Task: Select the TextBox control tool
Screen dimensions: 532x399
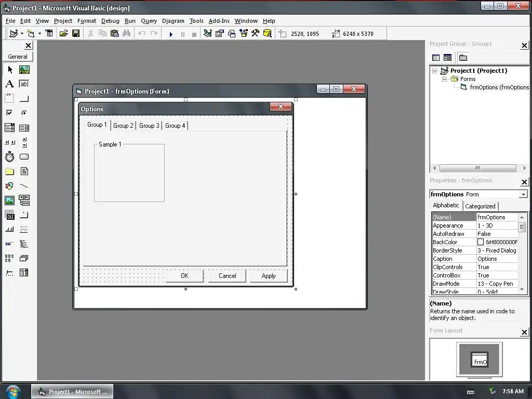Action: (24, 84)
